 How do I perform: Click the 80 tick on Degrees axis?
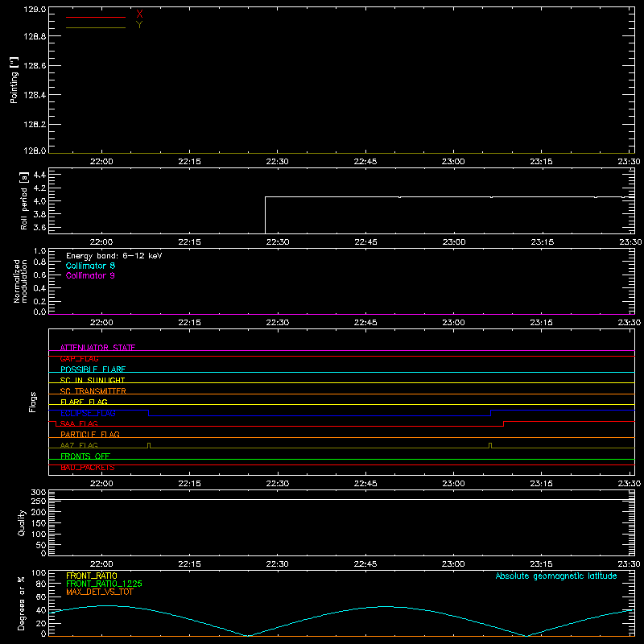[41, 584]
